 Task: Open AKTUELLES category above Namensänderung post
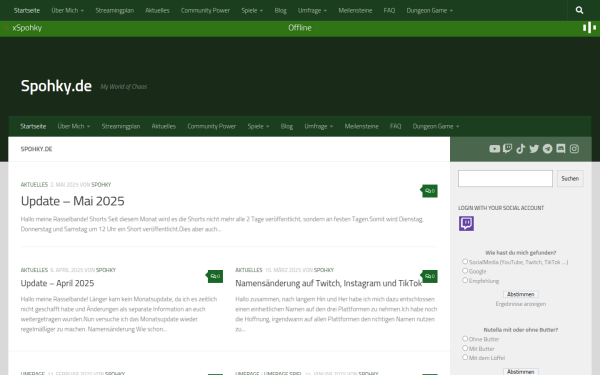[249, 270]
